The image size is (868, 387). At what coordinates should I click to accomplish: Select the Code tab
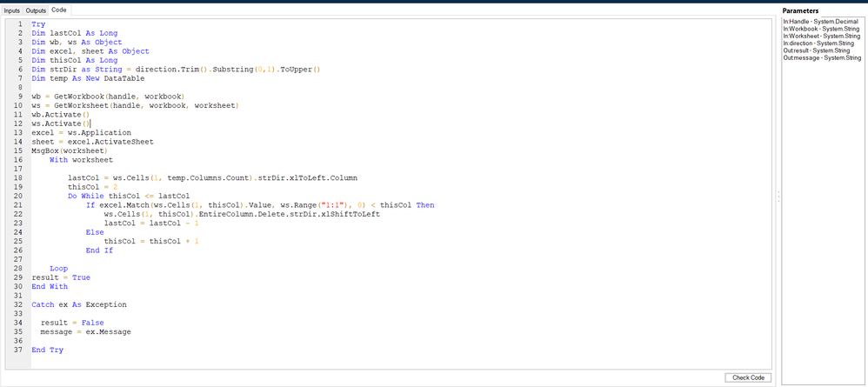point(59,10)
